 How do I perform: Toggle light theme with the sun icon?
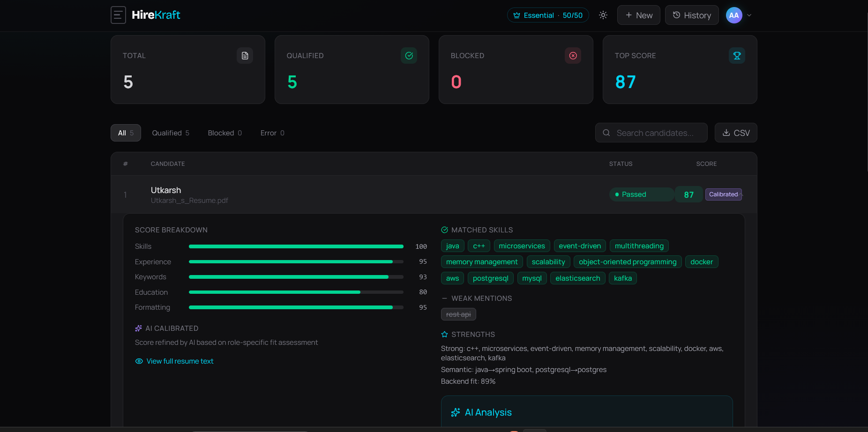[603, 15]
